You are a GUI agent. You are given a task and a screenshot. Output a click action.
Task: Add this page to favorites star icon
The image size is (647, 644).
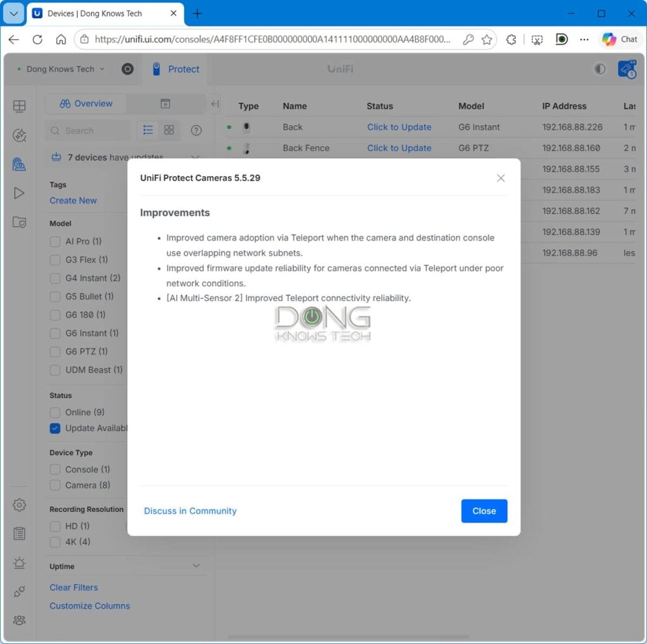pyautogui.click(x=487, y=39)
